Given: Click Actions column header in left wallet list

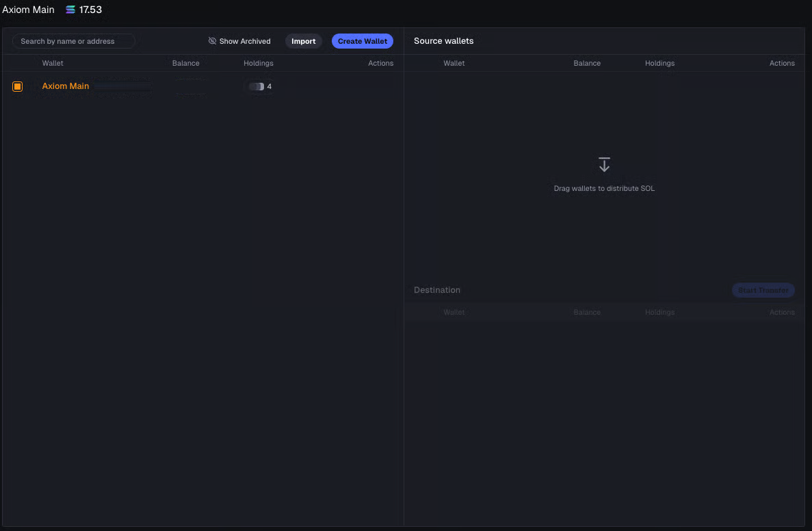Looking at the screenshot, I should pyautogui.click(x=380, y=63).
